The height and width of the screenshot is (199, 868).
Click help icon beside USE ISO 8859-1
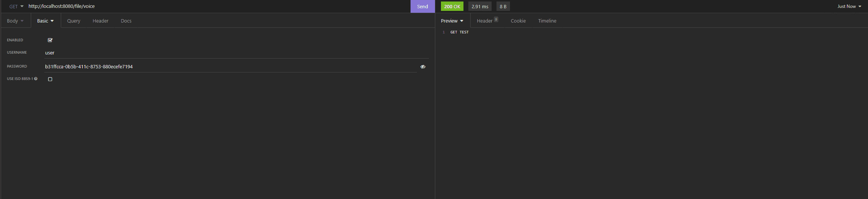coord(36,79)
